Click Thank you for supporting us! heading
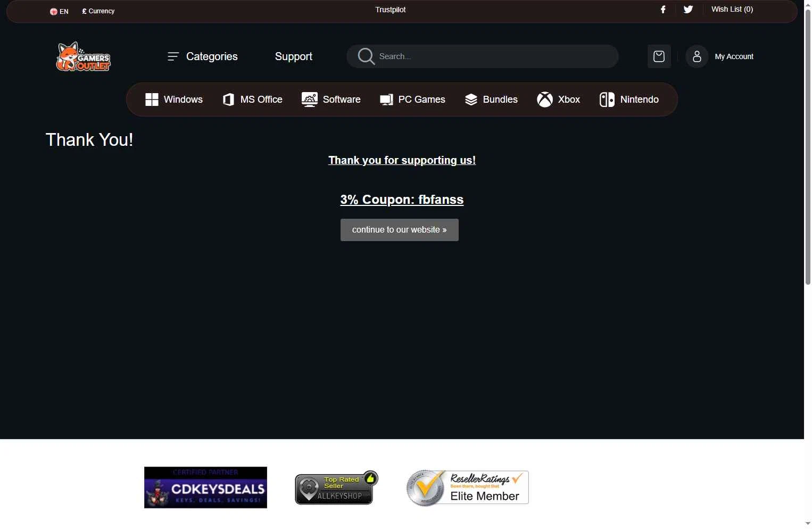This screenshot has height=529, width=812. coord(402,160)
